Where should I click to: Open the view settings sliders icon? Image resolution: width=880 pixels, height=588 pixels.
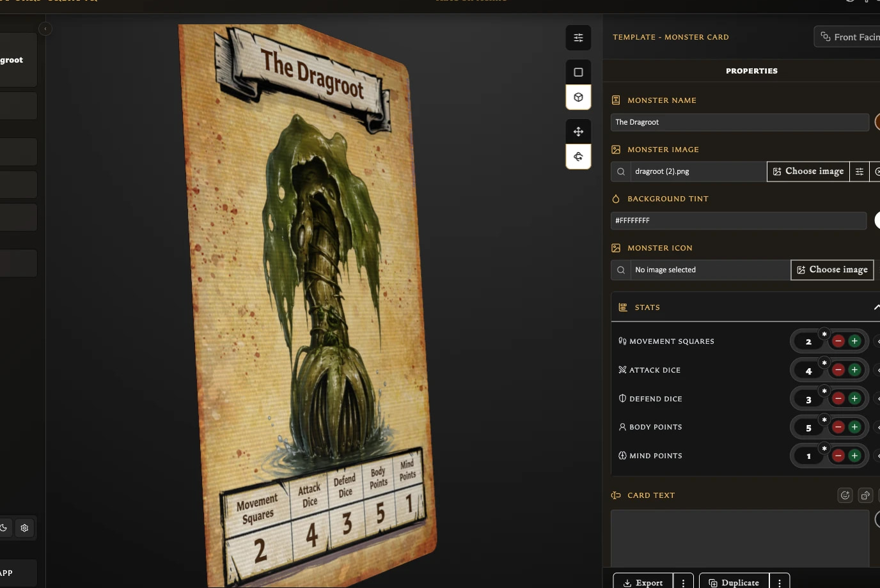pyautogui.click(x=578, y=38)
